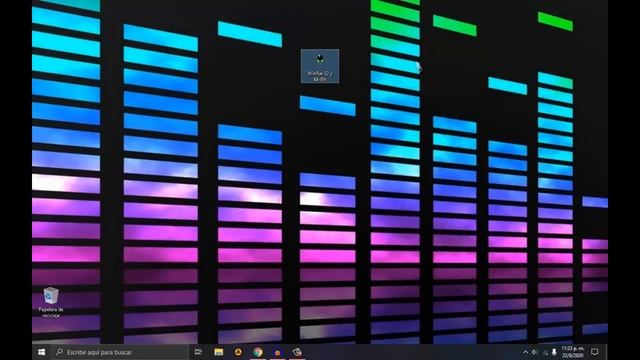Open the clock showing 11:23 p. m.
The width and height of the screenshot is (640, 360).
573,352
